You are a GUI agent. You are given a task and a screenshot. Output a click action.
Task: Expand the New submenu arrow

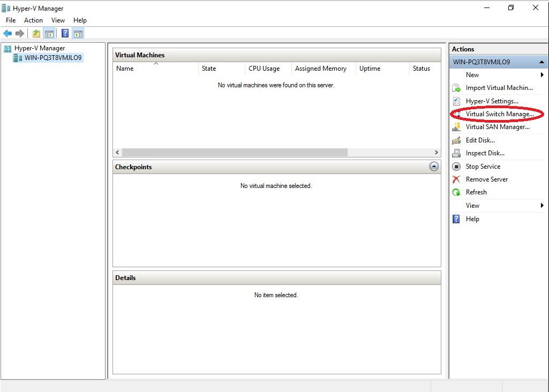point(542,75)
